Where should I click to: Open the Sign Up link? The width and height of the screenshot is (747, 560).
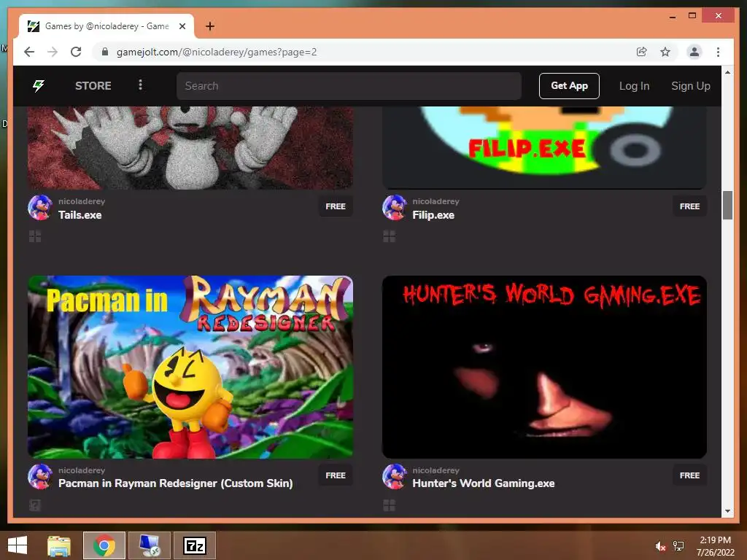tap(690, 86)
